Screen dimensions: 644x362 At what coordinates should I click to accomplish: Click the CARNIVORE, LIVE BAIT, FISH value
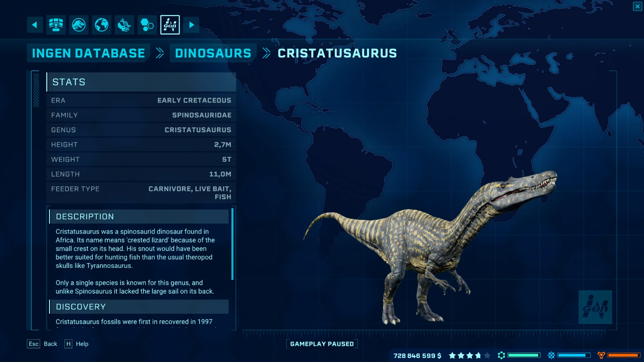tap(190, 193)
